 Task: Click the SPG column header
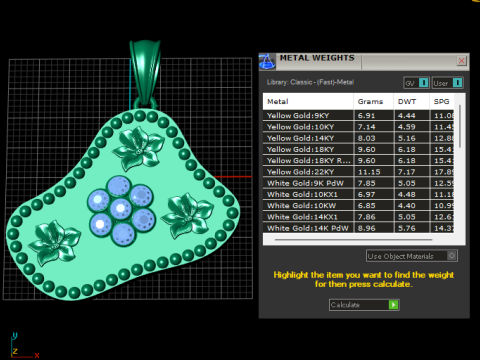pyautogui.click(x=442, y=102)
